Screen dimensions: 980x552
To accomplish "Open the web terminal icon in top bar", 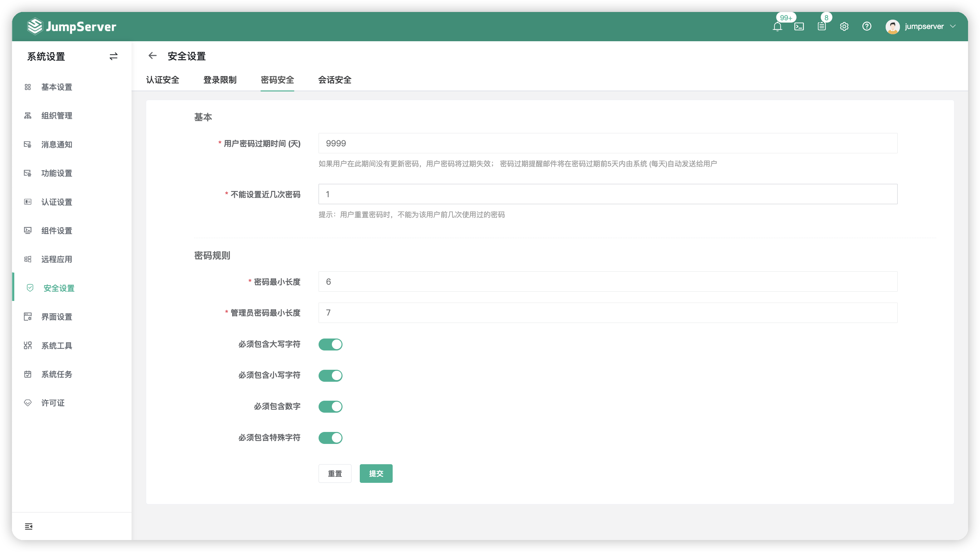I will [799, 26].
